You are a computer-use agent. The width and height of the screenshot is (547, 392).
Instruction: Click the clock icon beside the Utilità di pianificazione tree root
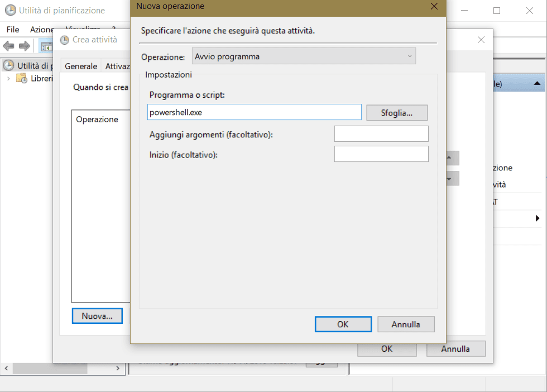(8, 65)
